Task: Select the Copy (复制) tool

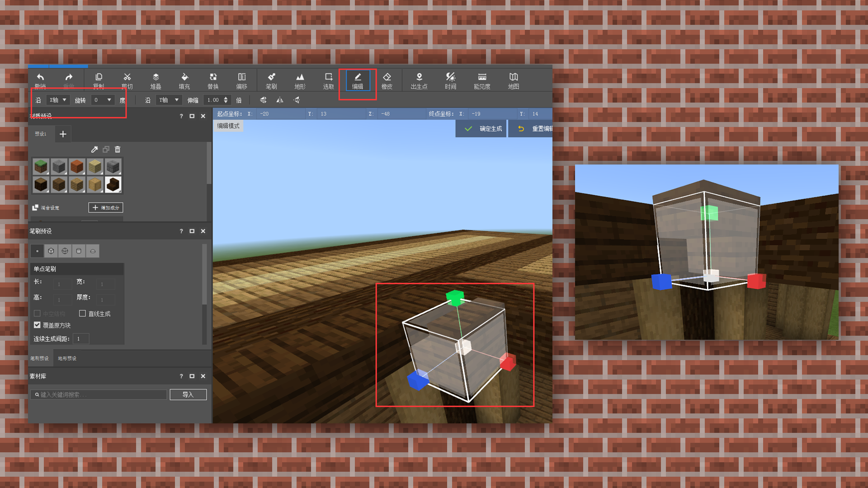Action: tap(99, 80)
